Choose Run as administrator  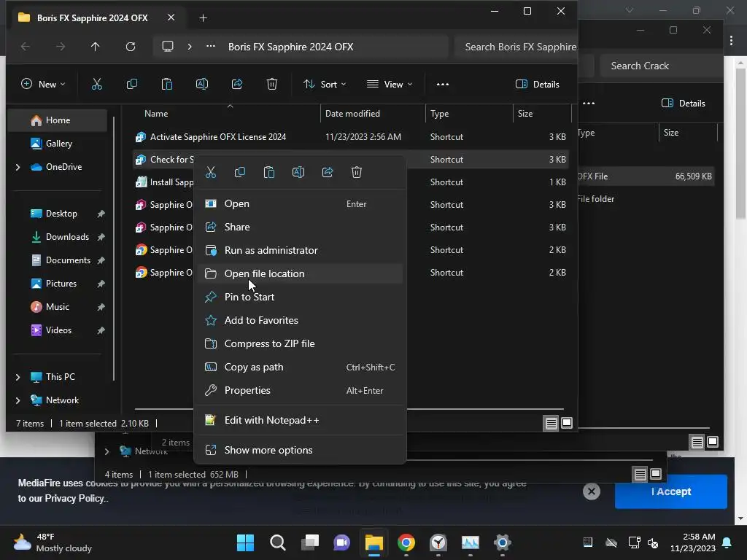tap(300, 251)
